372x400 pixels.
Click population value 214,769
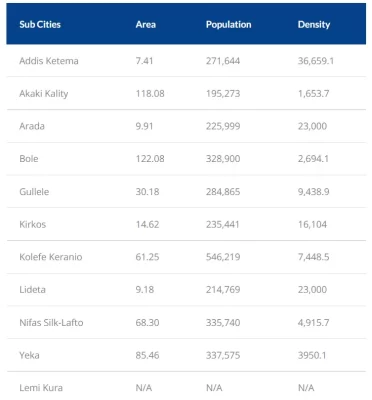(223, 290)
